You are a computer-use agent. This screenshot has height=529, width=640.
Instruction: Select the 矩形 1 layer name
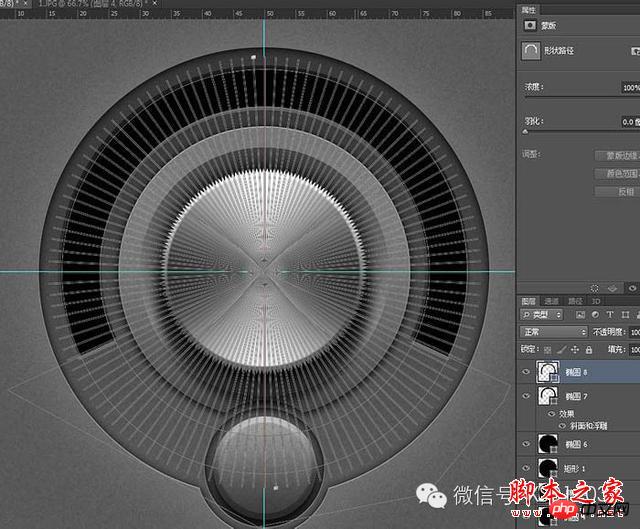coord(575,469)
